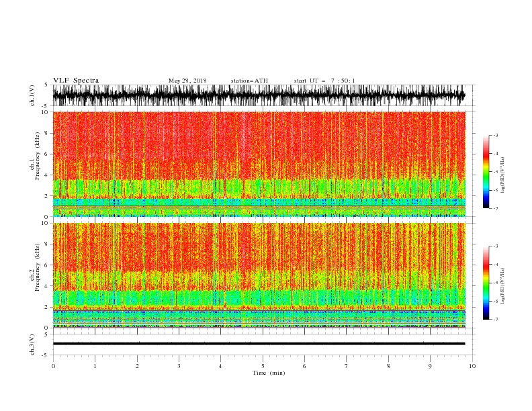Click the "8" kHz tick on the ch.1 frequency axis
The width and height of the screenshot is (532, 411).
(x=46, y=133)
